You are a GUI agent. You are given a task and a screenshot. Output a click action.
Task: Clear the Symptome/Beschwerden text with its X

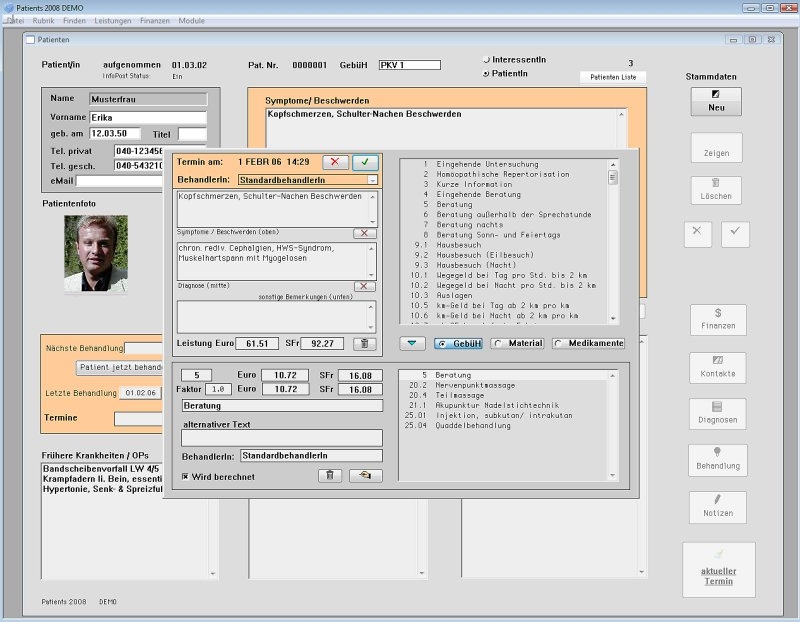pyautogui.click(x=365, y=233)
